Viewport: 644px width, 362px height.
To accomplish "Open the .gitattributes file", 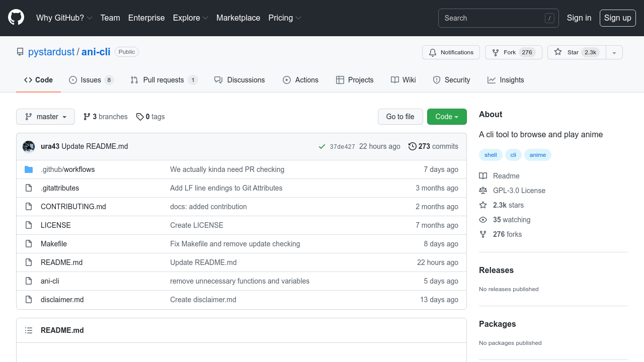I will (x=60, y=188).
